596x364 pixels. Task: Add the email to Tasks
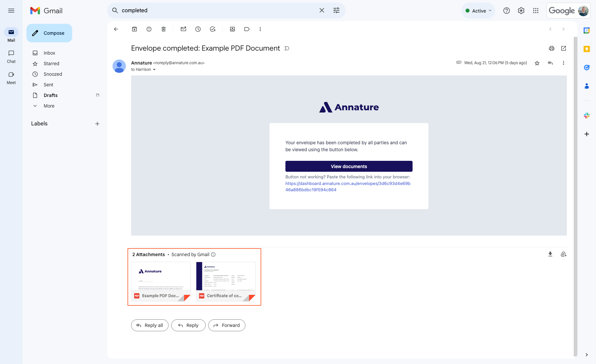pyautogui.click(x=213, y=29)
